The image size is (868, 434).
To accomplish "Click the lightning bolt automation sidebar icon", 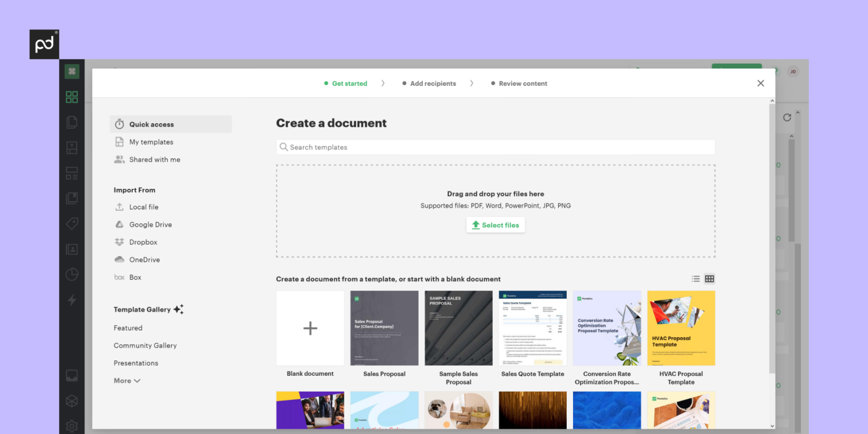I will pyautogui.click(x=72, y=300).
